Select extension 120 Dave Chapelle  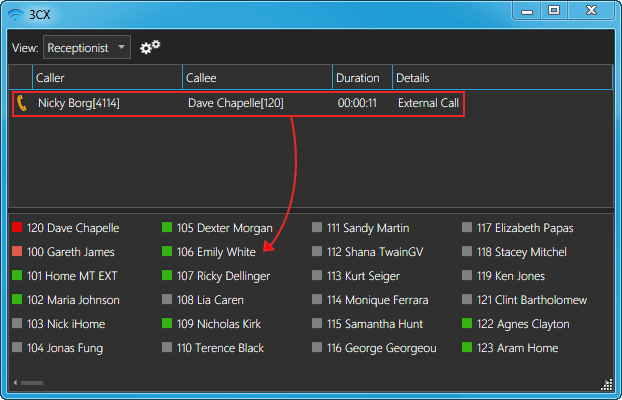coord(66,228)
